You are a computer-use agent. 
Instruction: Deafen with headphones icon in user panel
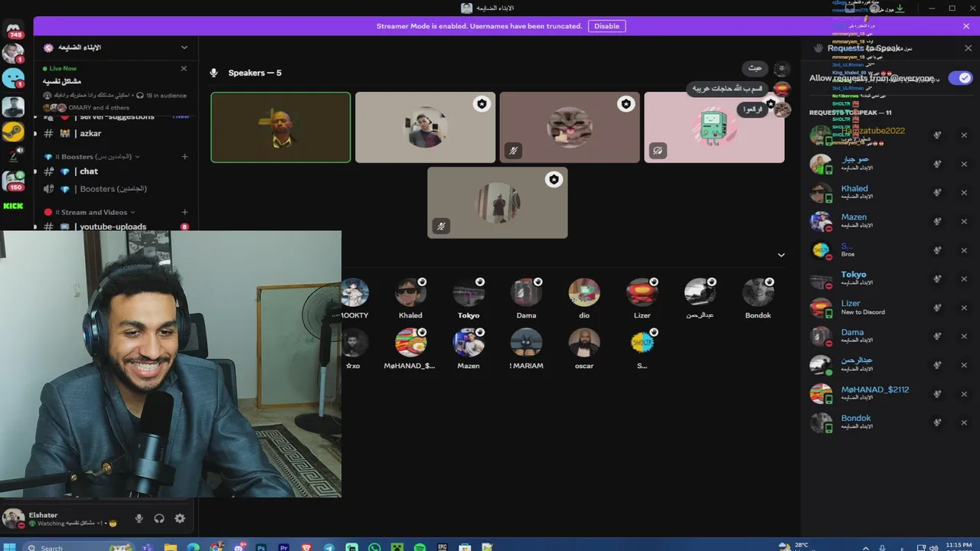[x=159, y=518]
